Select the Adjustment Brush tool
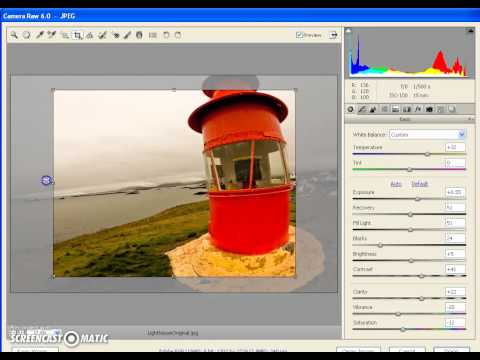The image size is (480, 360). pos(127,35)
